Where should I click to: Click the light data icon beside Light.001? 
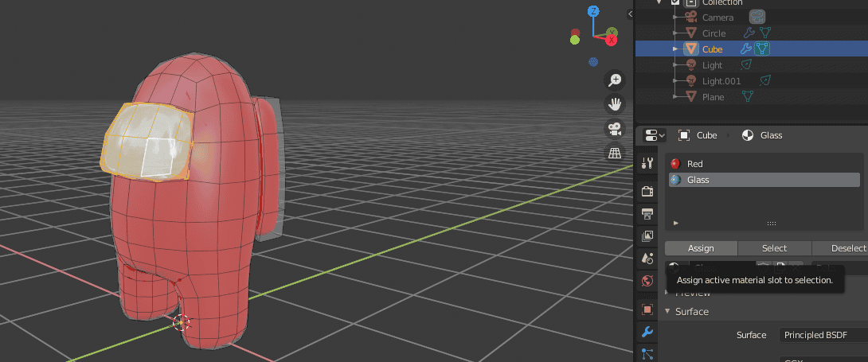[x=765, y=80]
